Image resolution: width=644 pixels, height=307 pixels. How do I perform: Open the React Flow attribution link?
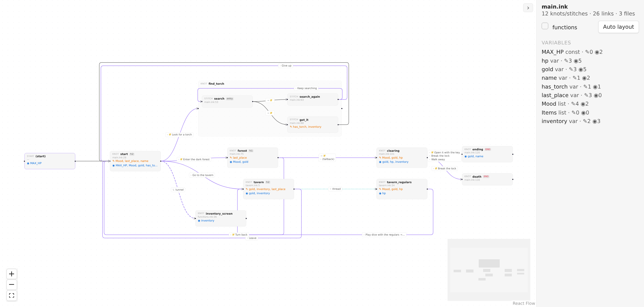tap(523, 303)
